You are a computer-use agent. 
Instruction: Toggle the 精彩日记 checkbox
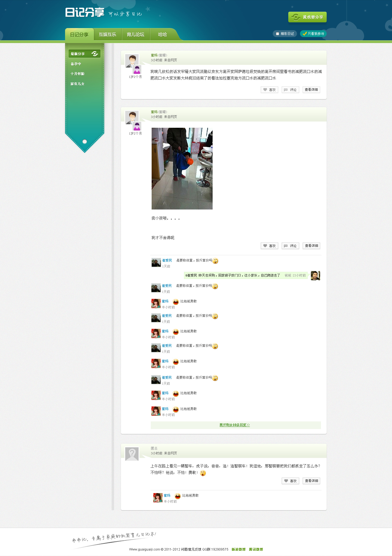click(x=277, y=34)
